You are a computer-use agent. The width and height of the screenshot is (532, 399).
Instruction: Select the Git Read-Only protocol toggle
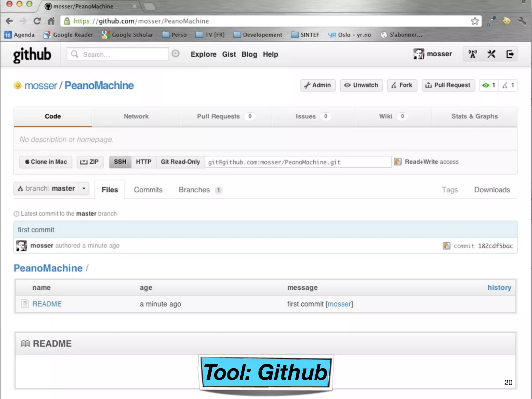click(x=180, y=162)
